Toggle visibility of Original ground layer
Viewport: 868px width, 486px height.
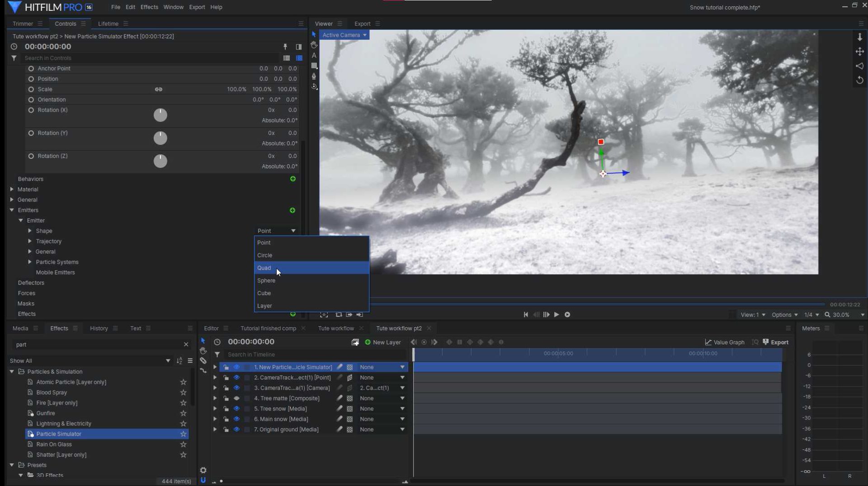(x=236, y=429)
